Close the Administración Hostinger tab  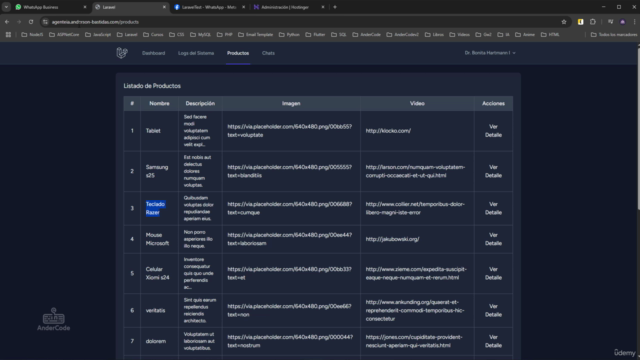(x=323, y=7)
